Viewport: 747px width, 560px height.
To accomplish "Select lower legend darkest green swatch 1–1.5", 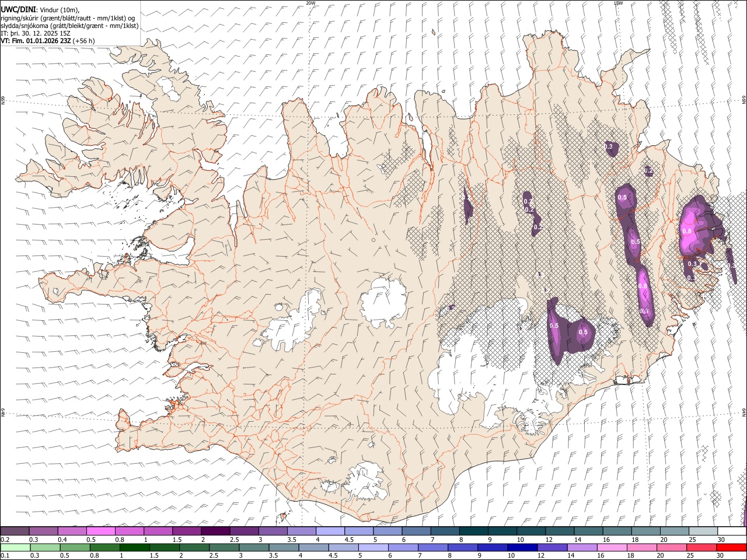I will [135, 547].
